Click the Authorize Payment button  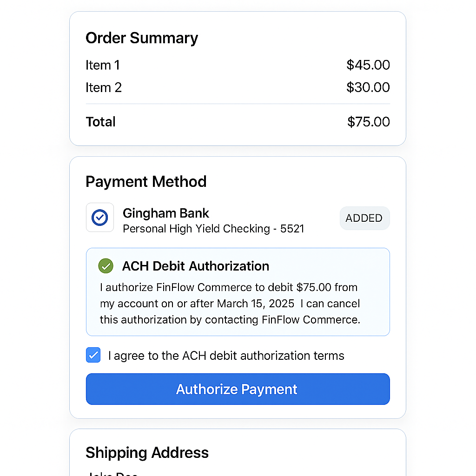click(x=238, y=389)
